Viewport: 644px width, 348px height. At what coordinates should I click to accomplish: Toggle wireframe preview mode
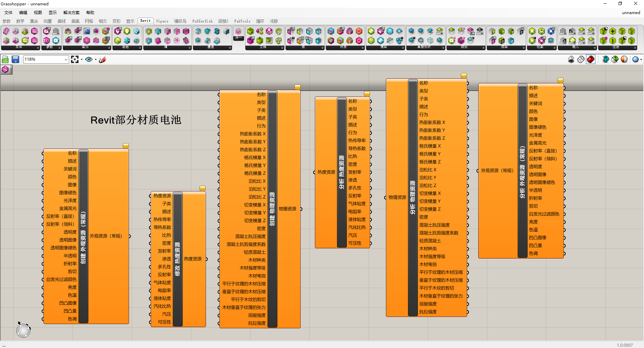point(581,59)
